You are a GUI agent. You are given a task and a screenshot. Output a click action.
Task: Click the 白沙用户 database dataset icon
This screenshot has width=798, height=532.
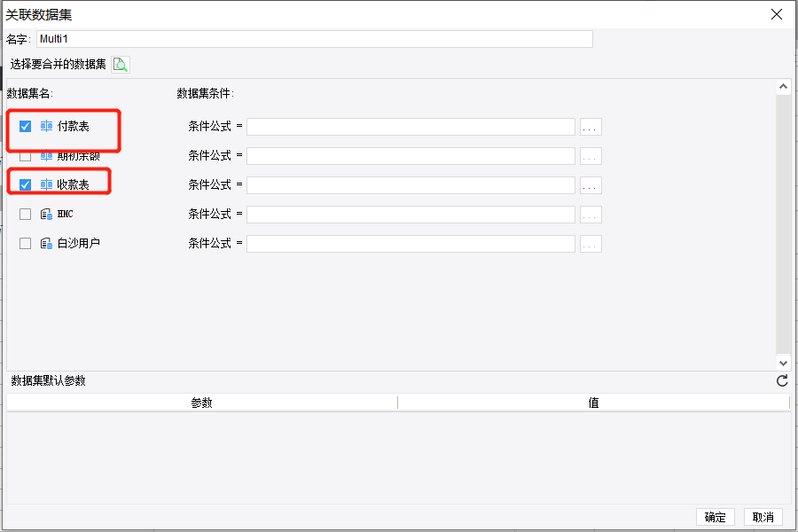46,243
